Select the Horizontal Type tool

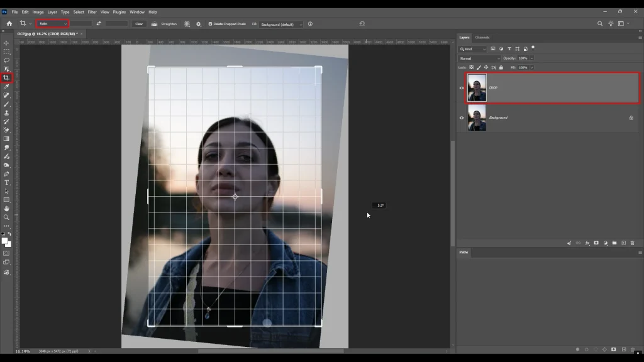6,183
